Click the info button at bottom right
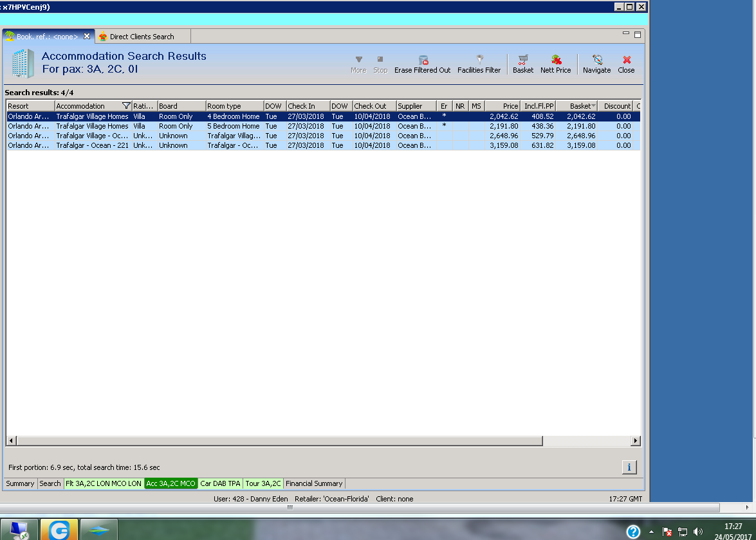This screenshot has width=756, height=540. [x=629, y=467]
